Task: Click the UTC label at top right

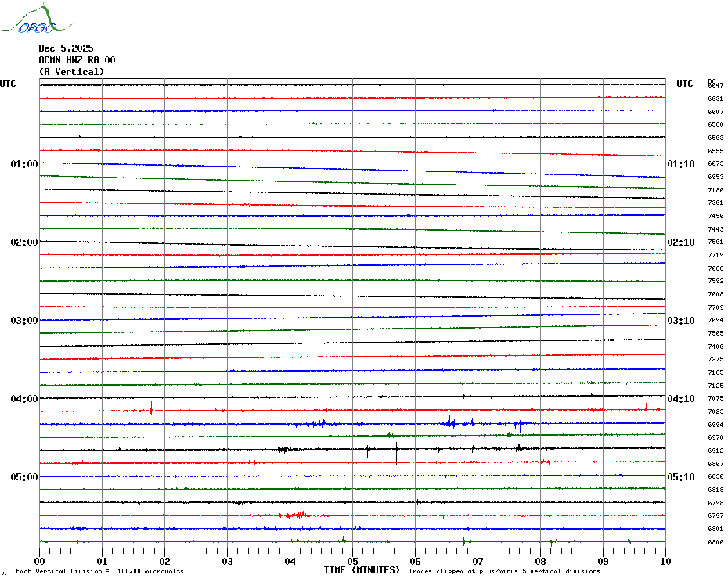Action: click(x=684, y=84)
